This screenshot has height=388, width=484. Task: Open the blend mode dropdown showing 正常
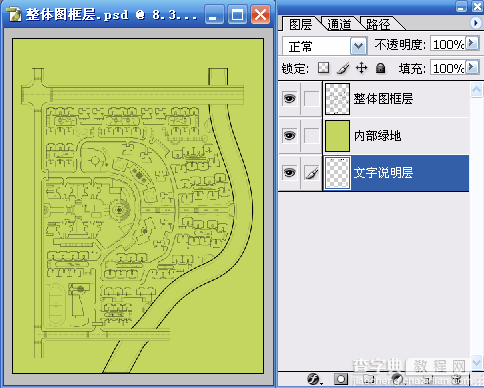325,46
